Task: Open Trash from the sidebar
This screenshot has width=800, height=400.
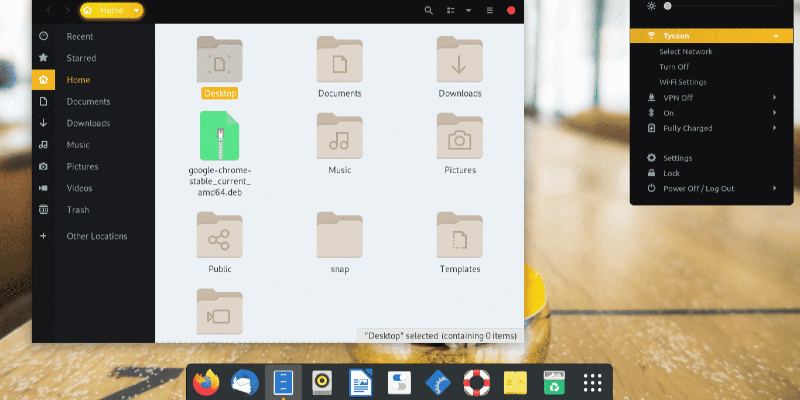Action: click(93, 210)
